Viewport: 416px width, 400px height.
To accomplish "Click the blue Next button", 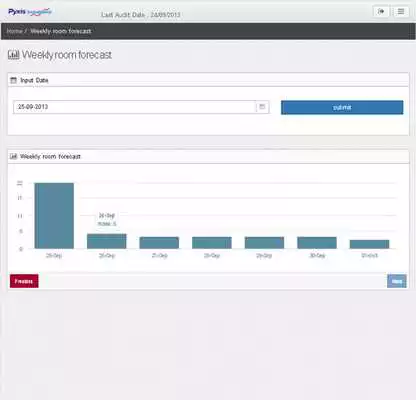I will click(397, 281).
